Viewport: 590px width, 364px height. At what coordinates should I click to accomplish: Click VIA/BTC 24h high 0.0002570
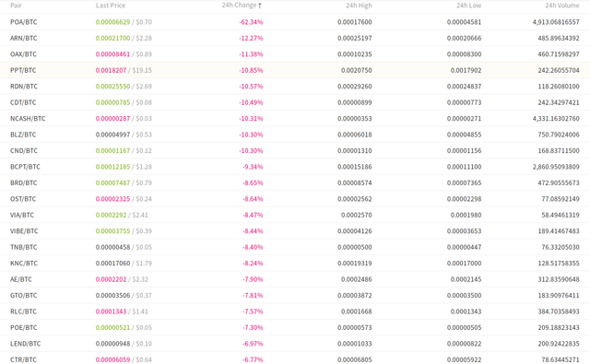(357, 215)
